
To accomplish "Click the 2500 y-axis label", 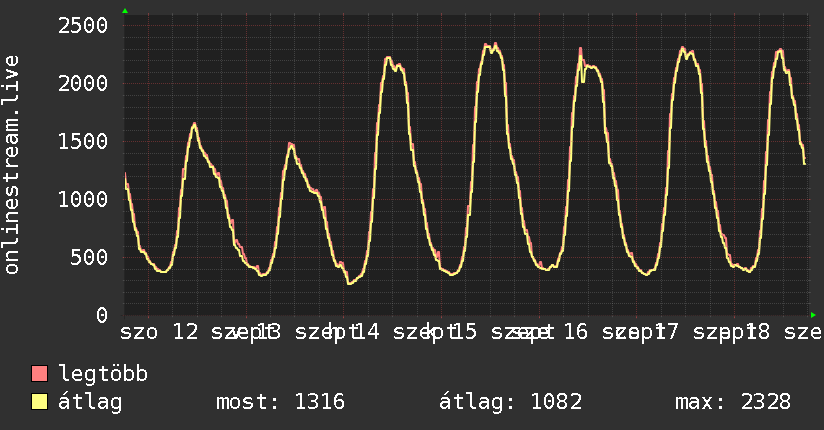I will pyautogui.click(x=83, y=25).
